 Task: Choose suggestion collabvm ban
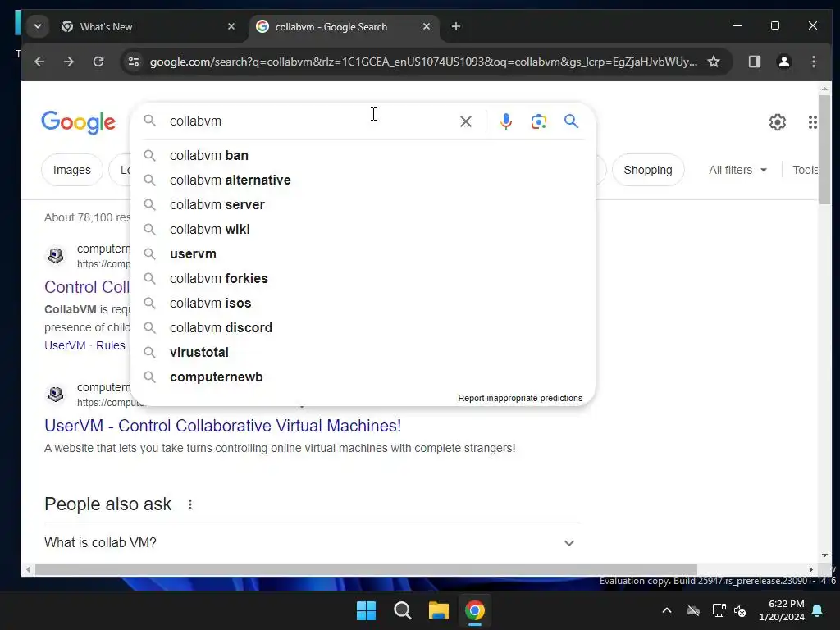tap(363, 155)
